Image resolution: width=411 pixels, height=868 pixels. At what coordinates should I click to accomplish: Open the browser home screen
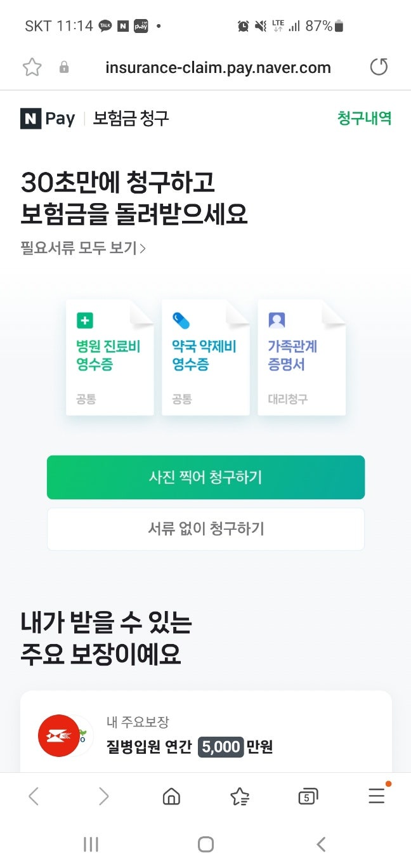[x=171, y=796]
